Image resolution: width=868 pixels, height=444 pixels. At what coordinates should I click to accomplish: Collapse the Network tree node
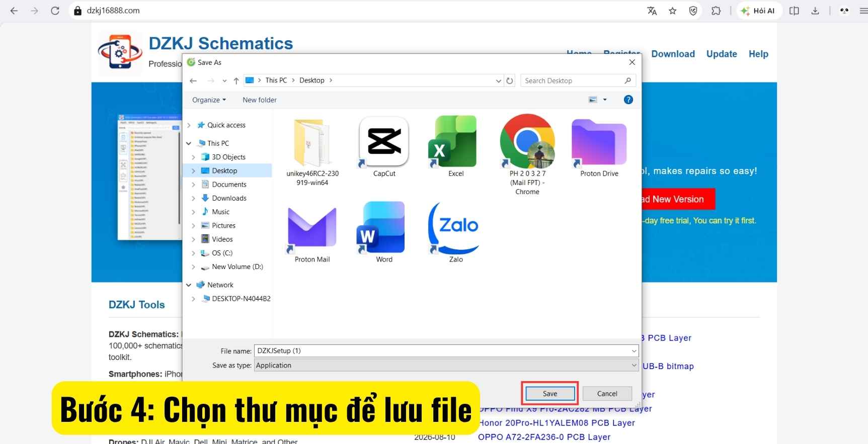pos(189,285)
